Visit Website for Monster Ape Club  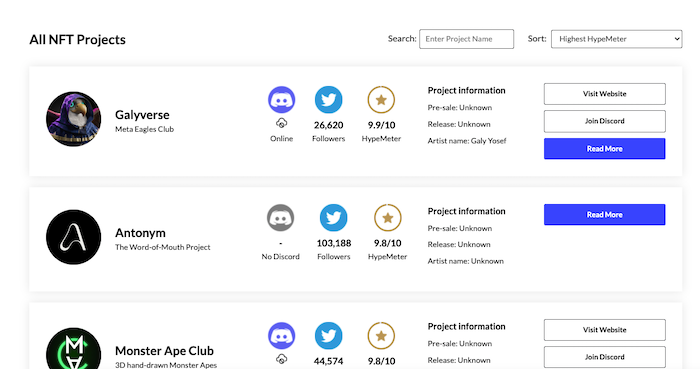[604, 330]
